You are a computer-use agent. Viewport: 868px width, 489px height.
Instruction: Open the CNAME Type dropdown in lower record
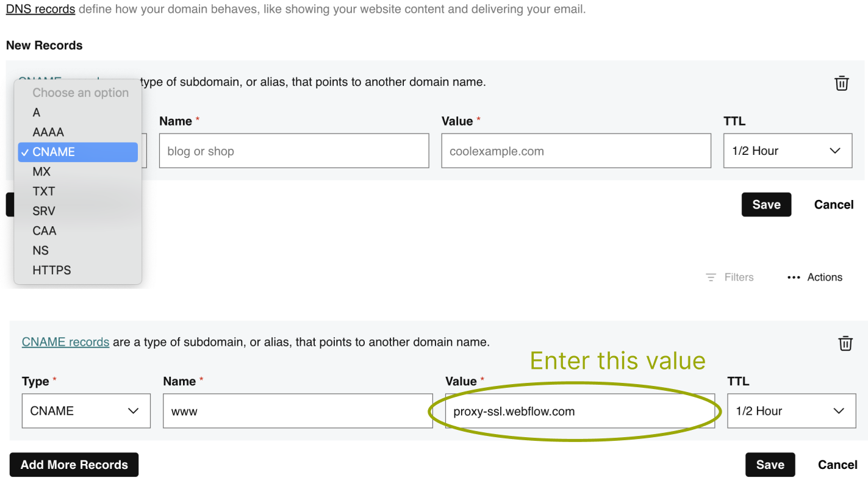pyautogui.click(x=86, y=411)
